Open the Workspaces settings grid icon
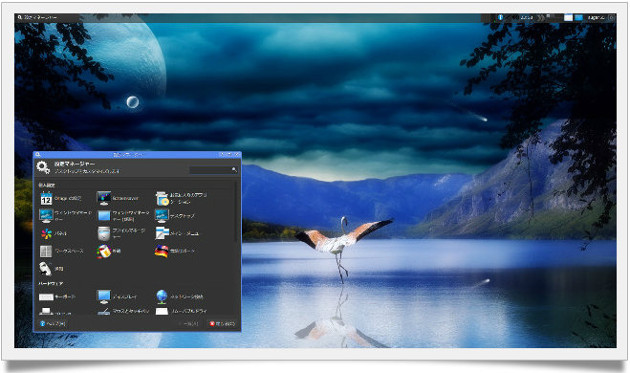Viewport: 630px width, 373px height. tap(46, 251)
